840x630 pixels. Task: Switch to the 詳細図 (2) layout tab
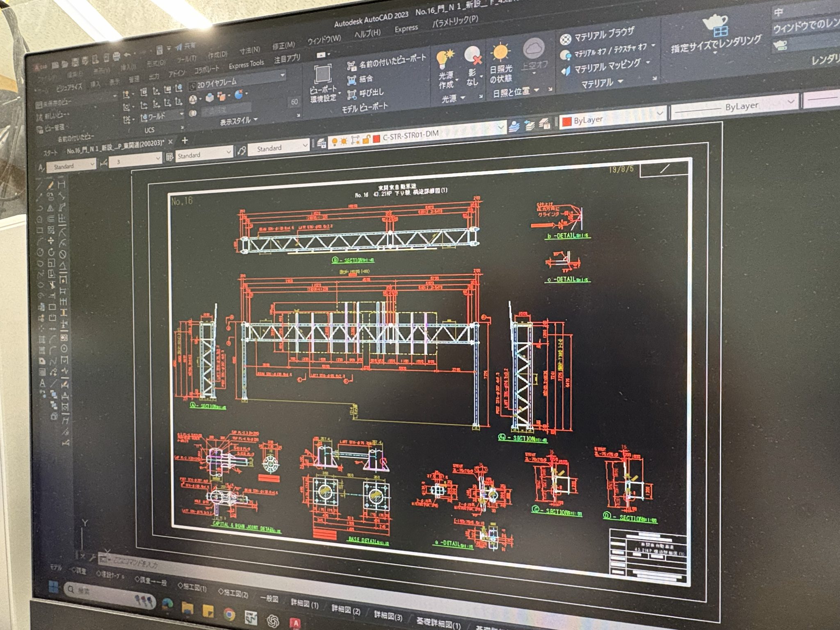tap(345, 610)
